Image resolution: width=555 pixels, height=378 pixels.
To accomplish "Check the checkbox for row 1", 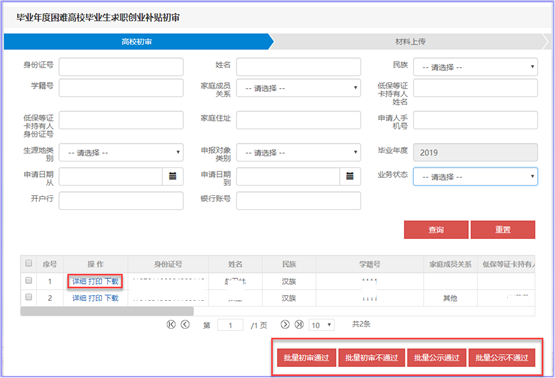I will [29, 280].
